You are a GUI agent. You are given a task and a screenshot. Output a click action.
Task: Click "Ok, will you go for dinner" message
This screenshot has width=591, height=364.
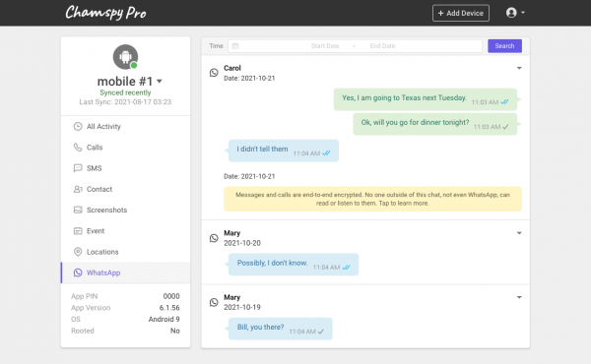(x=435, y=124)
